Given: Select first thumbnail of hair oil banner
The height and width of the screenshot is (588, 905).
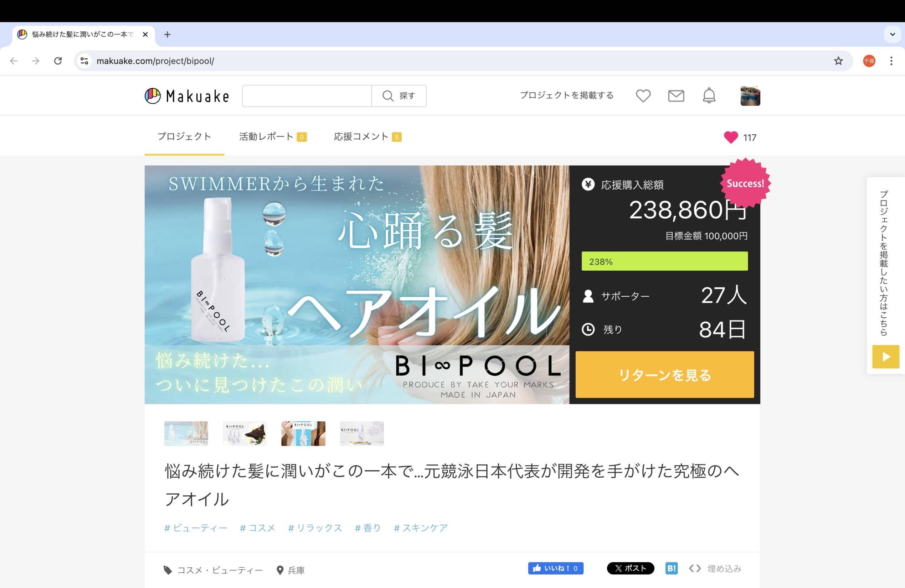Looking at the screenshot, I should click(186, 433).
